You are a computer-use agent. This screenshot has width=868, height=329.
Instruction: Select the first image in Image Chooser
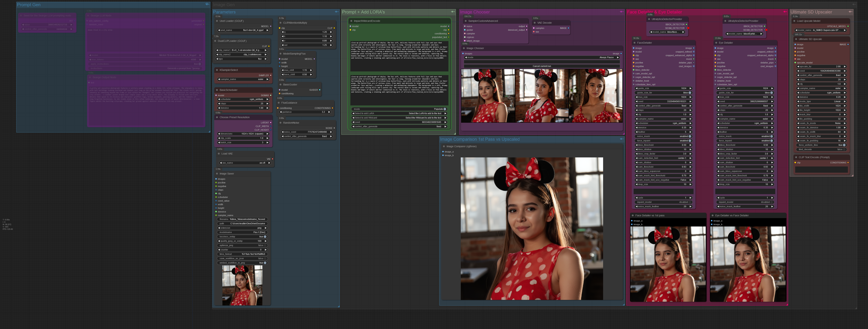pos(488,96)
